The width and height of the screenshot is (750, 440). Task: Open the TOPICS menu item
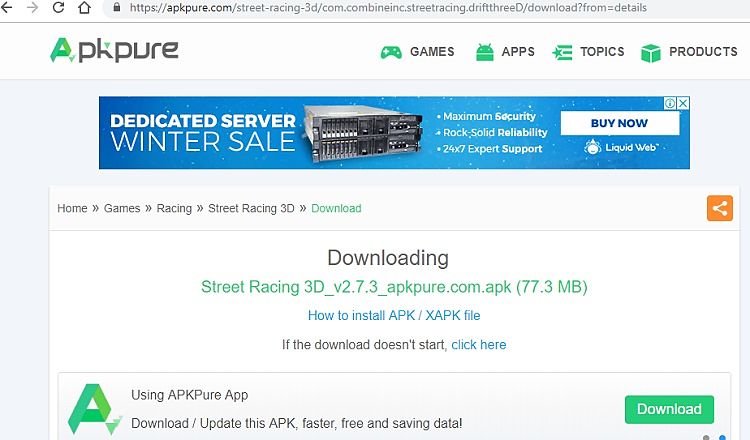point(602,52)
